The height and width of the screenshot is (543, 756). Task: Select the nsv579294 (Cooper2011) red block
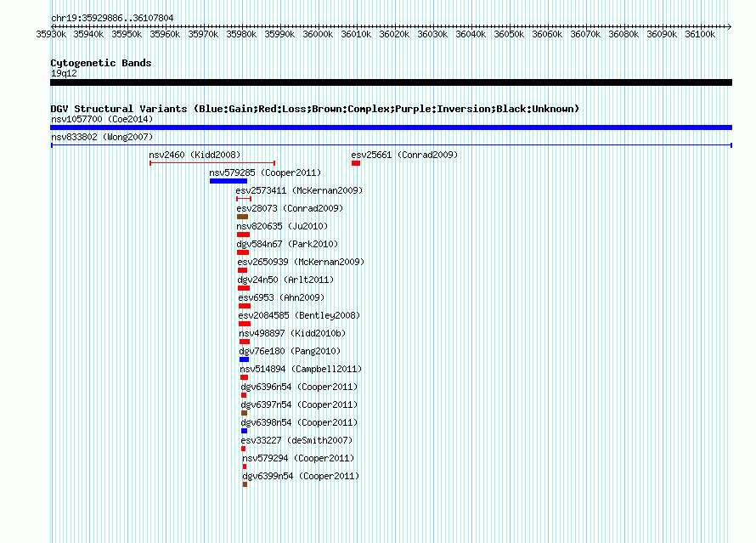(x=245, y=467)
